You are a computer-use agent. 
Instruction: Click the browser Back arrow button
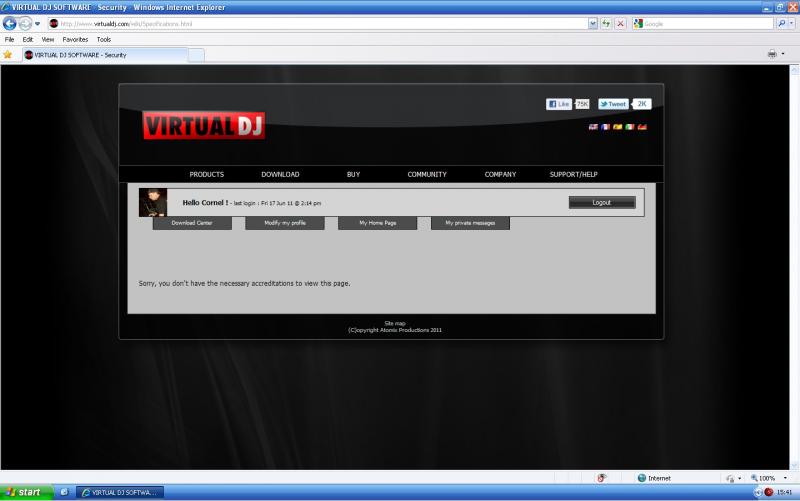click(x=10, y=23)
